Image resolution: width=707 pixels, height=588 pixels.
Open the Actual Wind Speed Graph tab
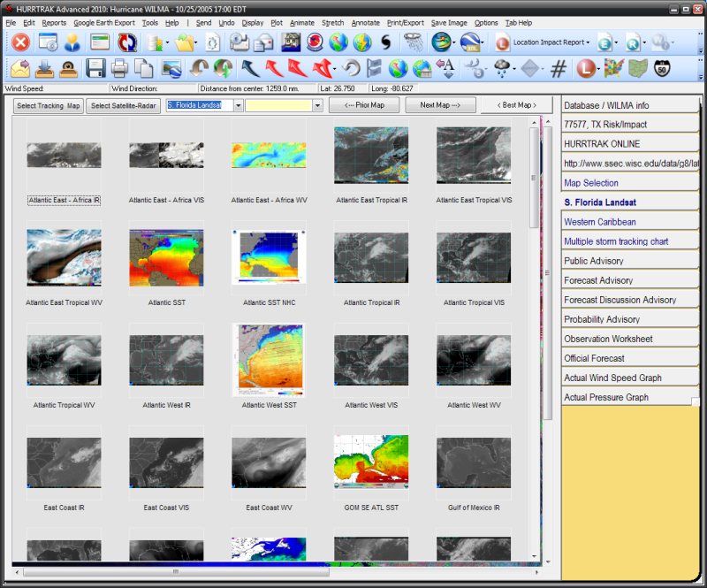click(x=630, y=378)
